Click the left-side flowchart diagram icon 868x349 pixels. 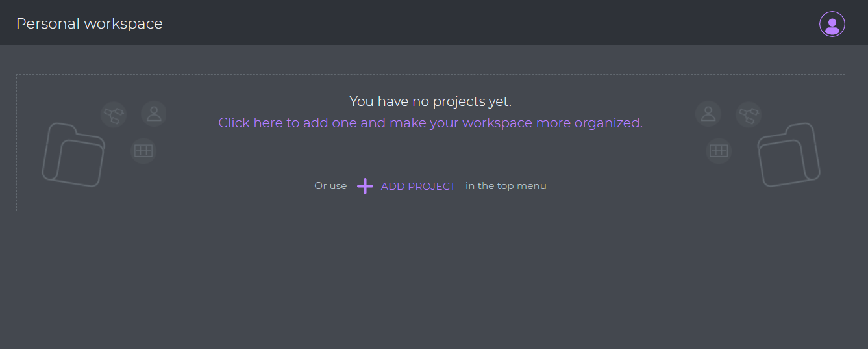coord(114,115)
